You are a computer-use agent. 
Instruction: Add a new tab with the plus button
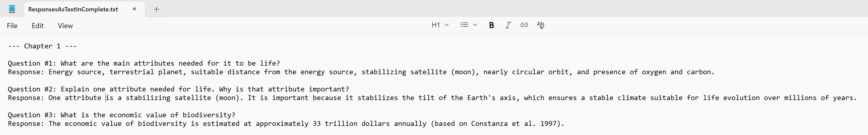[x=156, y=9]
